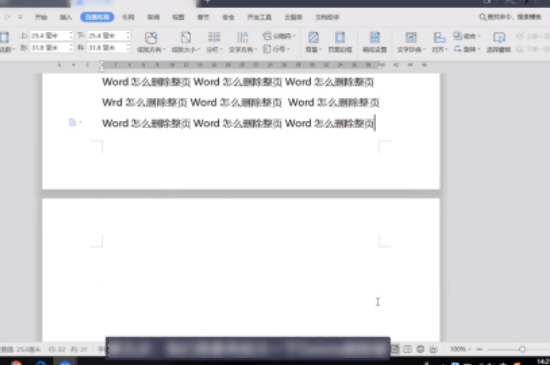Toggle the reading layout view icon
The height and width of the screenshot is (365, 550).
[407, 349]
